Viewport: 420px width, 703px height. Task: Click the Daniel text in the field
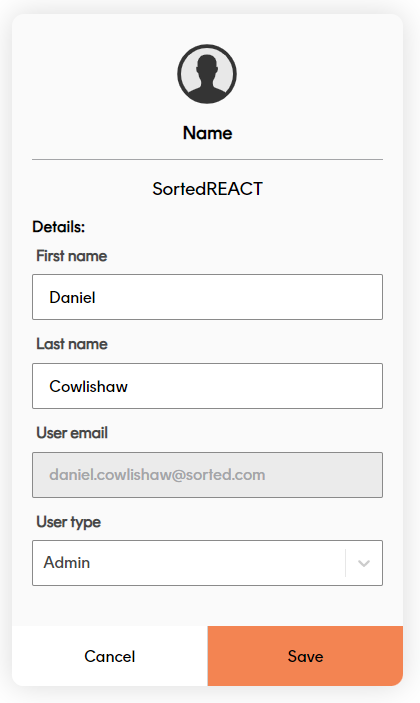pos(72,297)
